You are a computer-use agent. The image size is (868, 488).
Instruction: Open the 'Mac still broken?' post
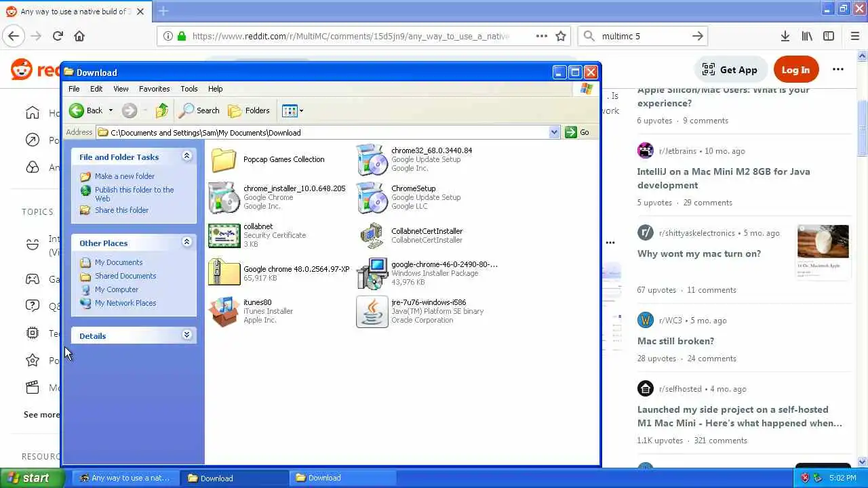(x=675, y=341)
